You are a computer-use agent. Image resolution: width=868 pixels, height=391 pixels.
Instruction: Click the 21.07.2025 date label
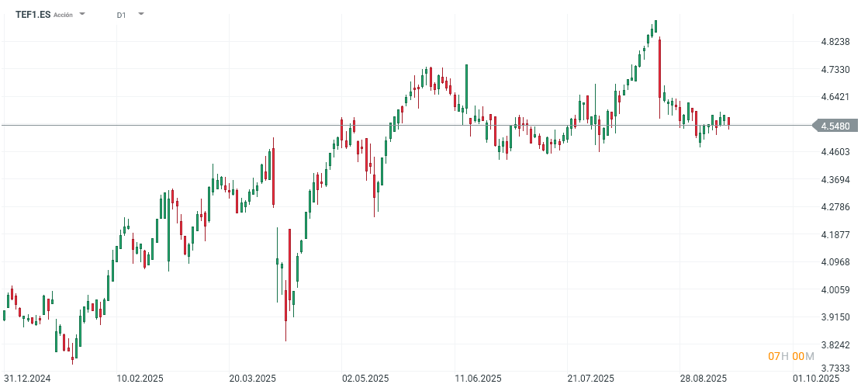pos(590,379)
